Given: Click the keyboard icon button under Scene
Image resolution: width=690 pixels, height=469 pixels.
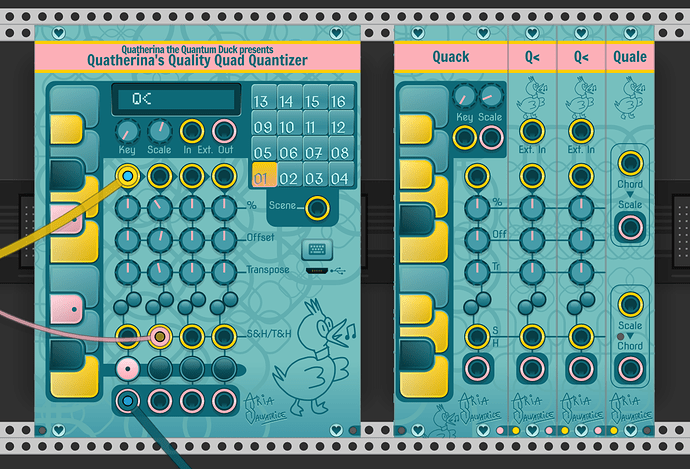Looking at the screenshot, I should (317, 249).
